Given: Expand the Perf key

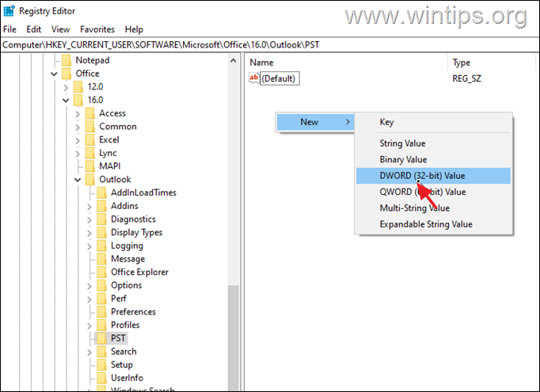Looking at the screenshot, I should point(89,299).
